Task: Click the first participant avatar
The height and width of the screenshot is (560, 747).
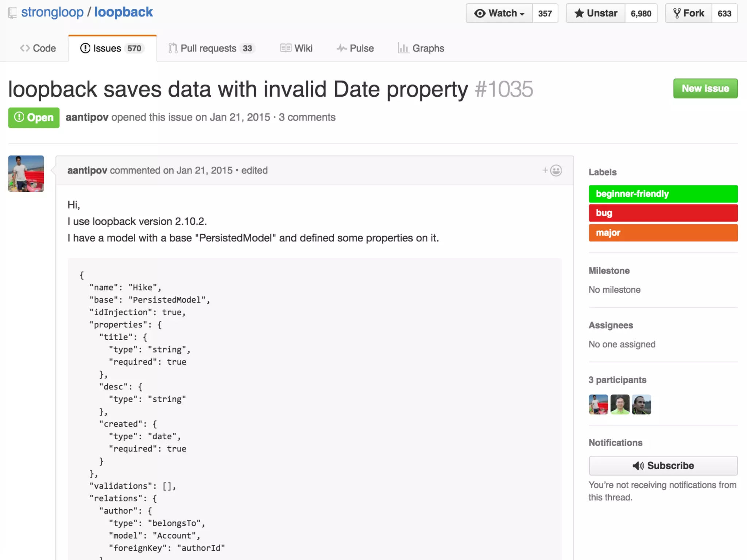Action: 598,404
